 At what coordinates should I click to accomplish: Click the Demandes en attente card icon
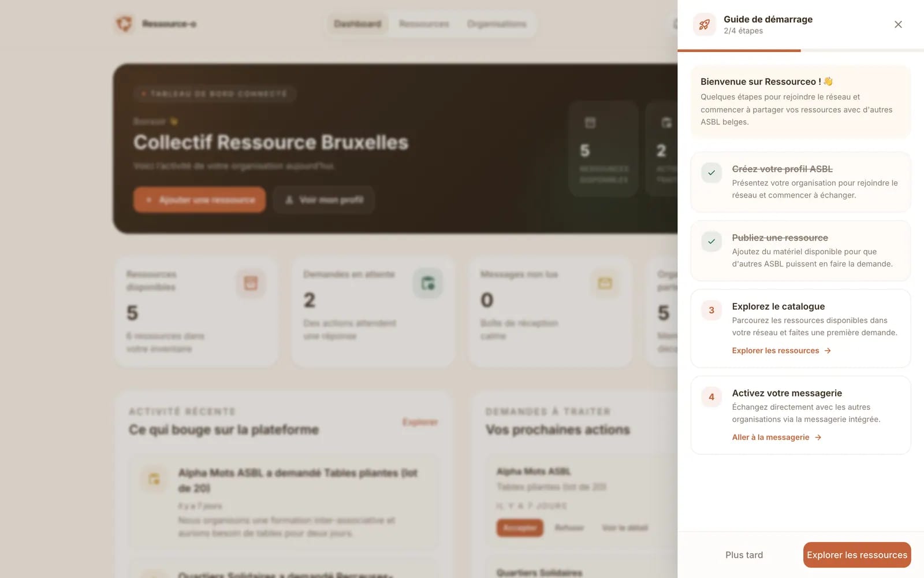(428, 283)
